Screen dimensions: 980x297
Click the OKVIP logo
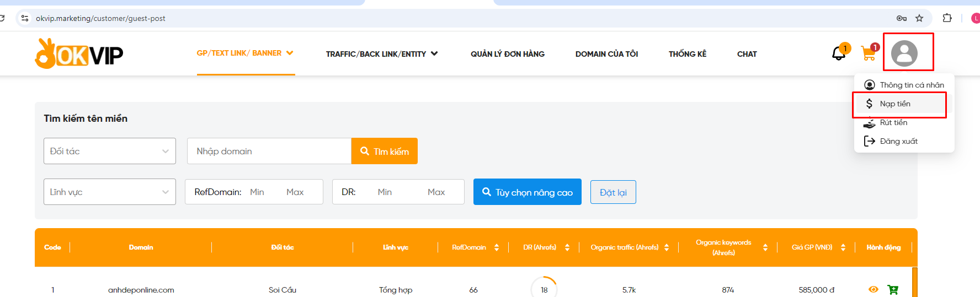click(79, 54)
